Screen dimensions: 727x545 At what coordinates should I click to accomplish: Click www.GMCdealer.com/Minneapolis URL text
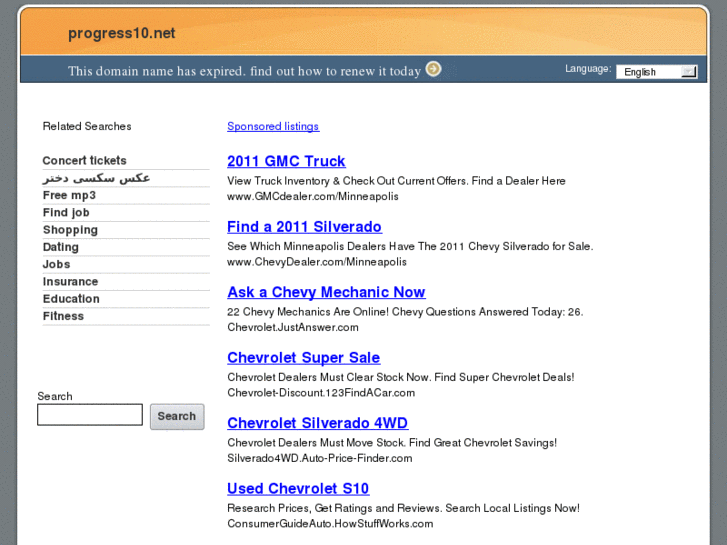(x=312, y=196)
